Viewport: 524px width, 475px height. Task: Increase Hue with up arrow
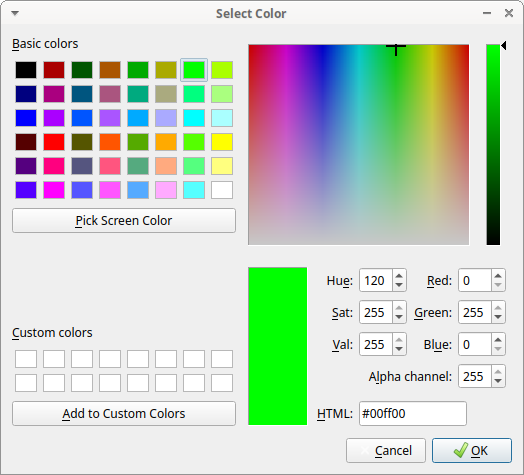[x=399, y=276]
